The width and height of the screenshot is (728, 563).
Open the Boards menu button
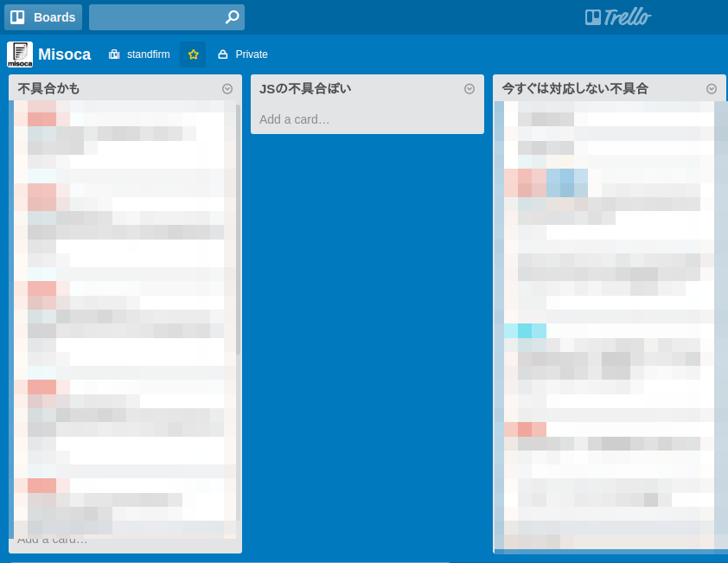pyautogui.click(x=43, y=17)
